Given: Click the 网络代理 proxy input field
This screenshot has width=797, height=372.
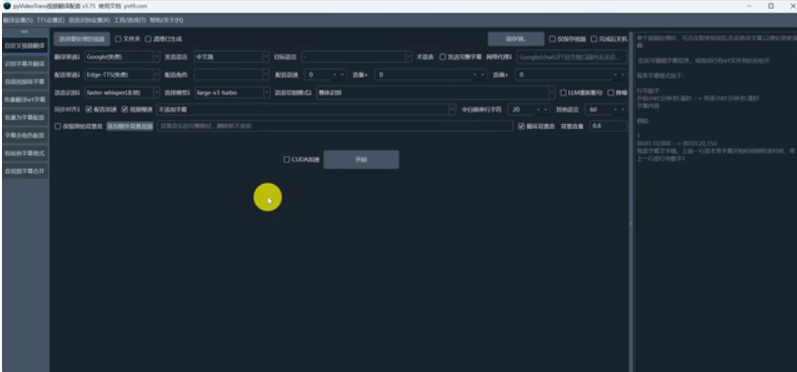Looking at the screenshot, I should pos(572,57).
